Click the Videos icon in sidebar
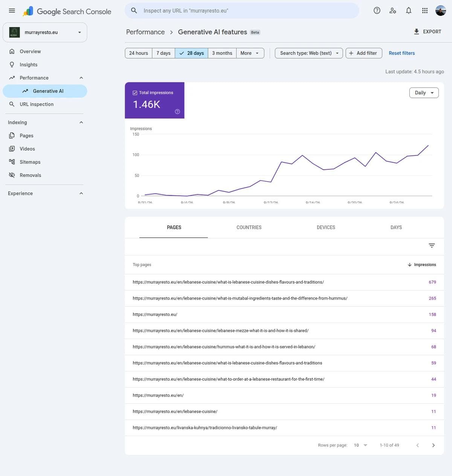The width and height of the screenshot is (452, 476). (x=12, y=149)
